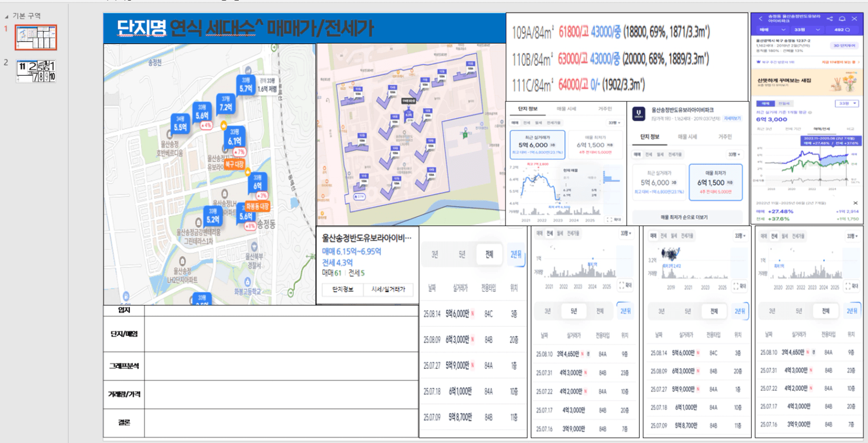Open 33평 dropdown in the U-logo complex panel
The width and height of the screenshot is (868, 443).
pyautogui.click(x=735, y=155)
